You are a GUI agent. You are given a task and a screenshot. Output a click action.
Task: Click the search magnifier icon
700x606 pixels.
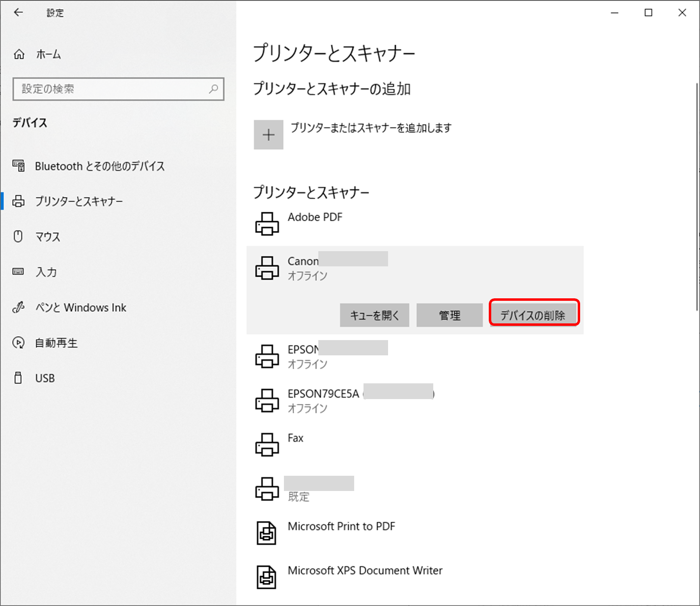coord(213,89)
